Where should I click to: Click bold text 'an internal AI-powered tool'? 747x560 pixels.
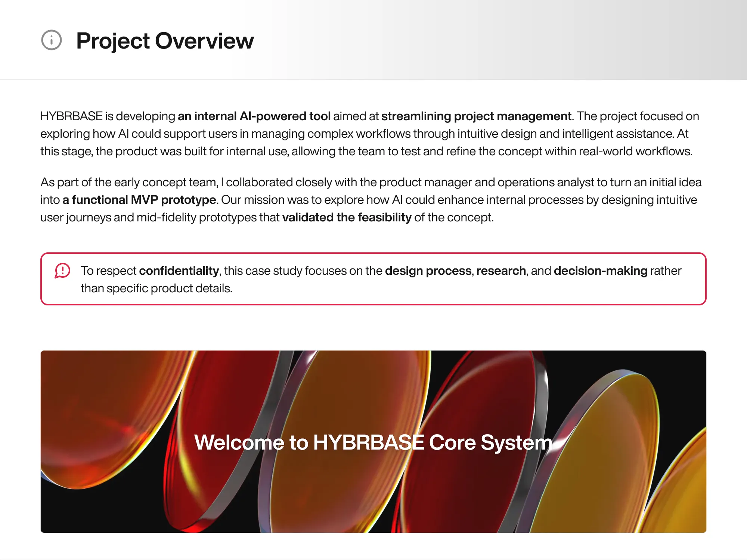pos(254,116)
